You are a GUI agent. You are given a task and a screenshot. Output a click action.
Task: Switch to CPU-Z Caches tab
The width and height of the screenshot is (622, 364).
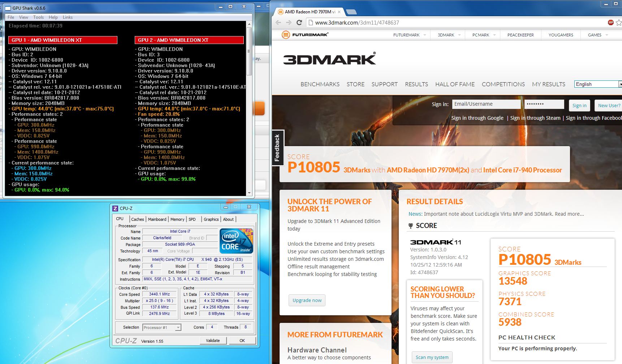point(138,219)
